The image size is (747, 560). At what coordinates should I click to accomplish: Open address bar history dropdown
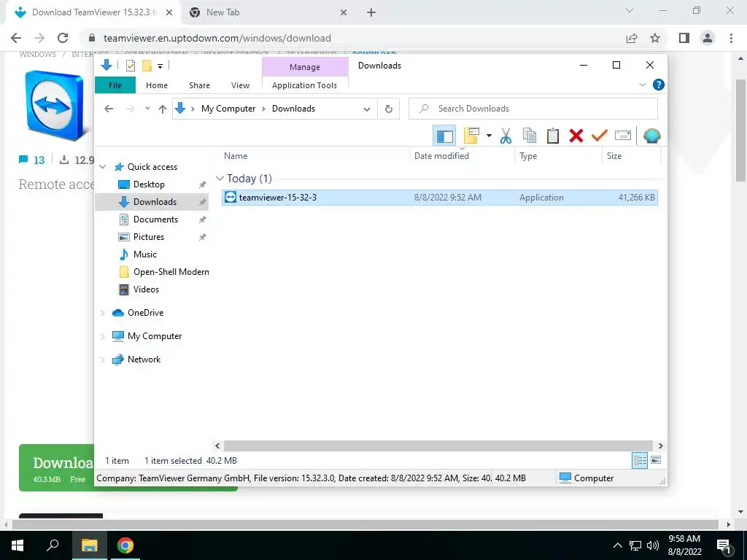coord(367,109)
